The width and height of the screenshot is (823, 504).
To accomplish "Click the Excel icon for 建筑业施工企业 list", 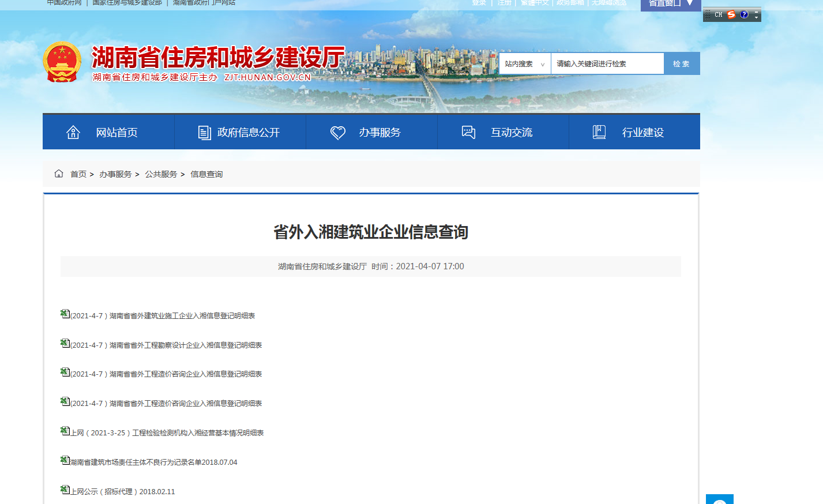I will point(65,314).
